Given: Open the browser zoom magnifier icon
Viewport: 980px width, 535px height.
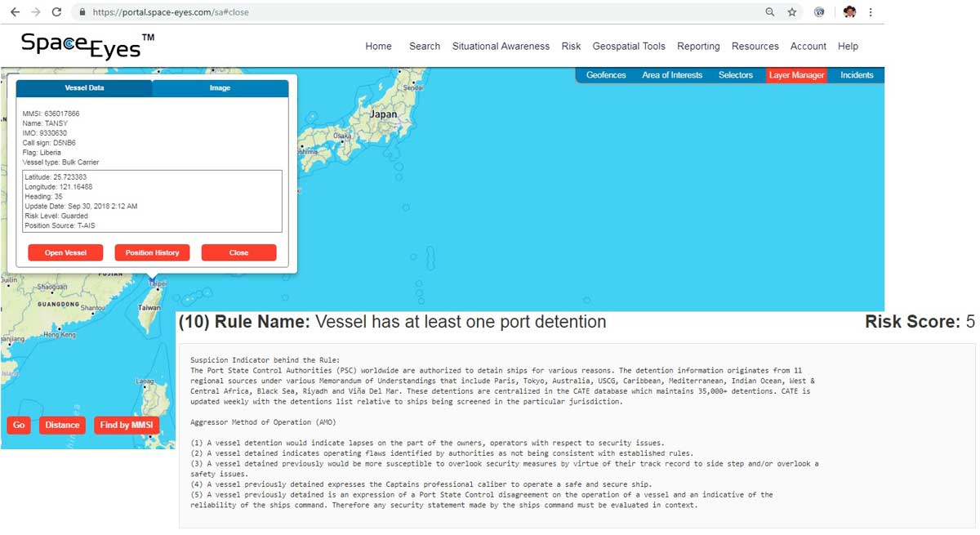Looking at the screenshot, I should click(770, 12).
